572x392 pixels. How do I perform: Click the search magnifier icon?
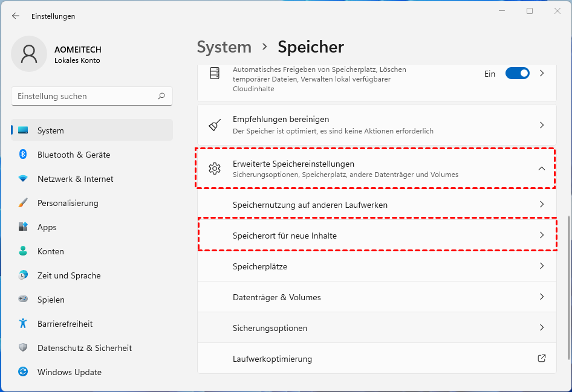pos(161,96)
